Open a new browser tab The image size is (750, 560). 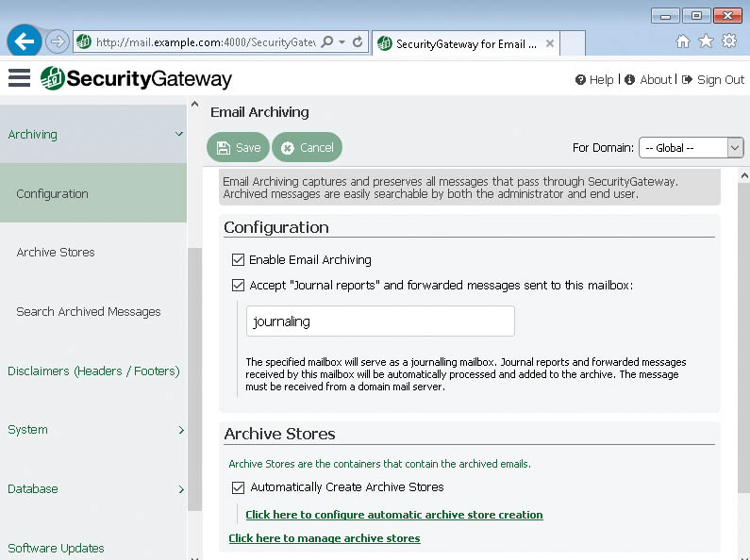[573, 43]
